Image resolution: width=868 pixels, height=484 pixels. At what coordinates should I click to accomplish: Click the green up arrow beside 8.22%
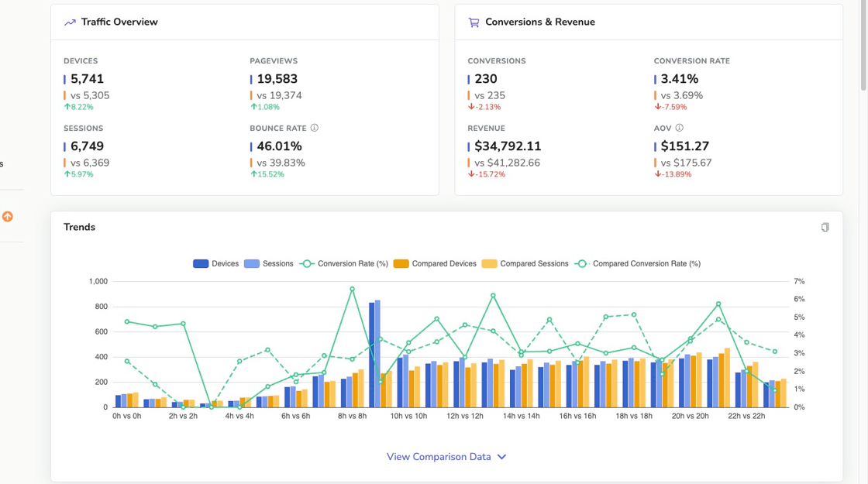[x=67, y=108]
